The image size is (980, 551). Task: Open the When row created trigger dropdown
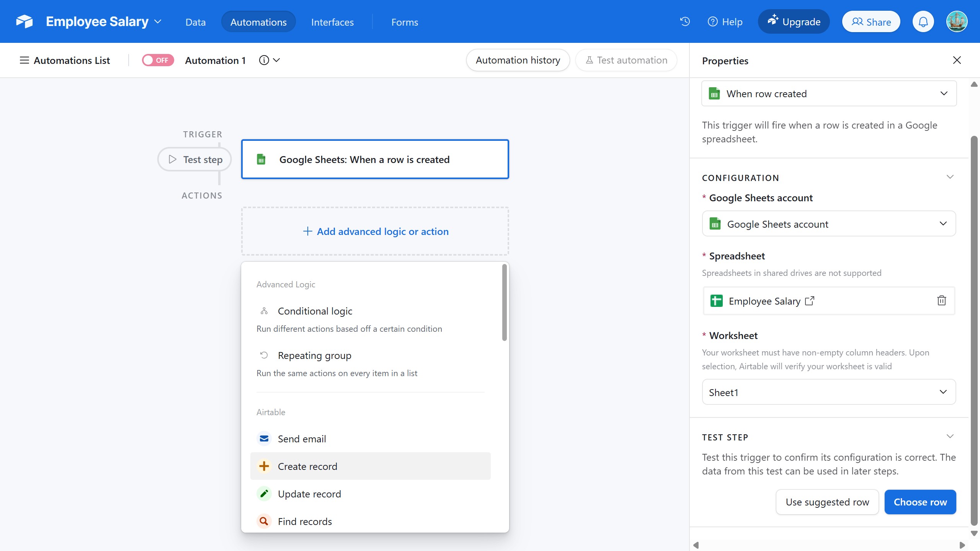pyautogui.click(x=829, y=94)
